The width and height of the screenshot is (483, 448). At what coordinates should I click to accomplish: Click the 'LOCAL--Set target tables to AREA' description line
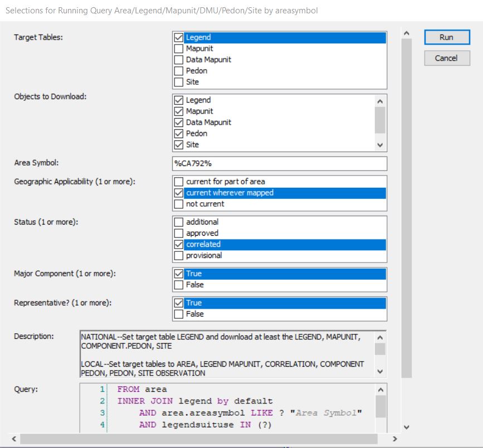point(222,364)
